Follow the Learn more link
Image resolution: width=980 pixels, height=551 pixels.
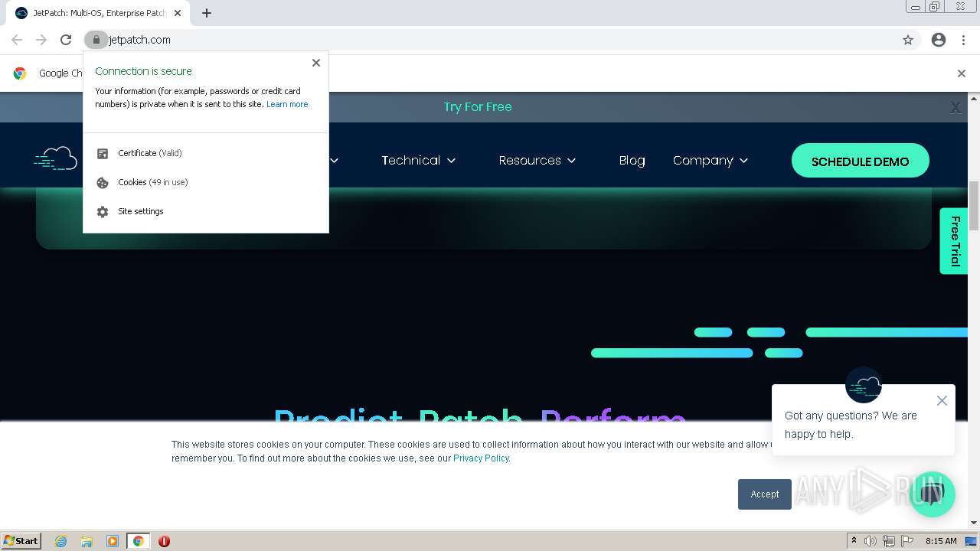click(287, 104)
